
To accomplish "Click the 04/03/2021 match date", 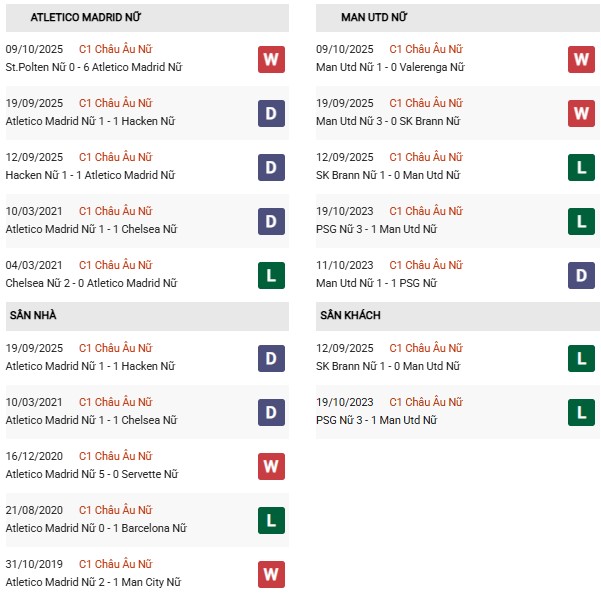I will tap(34, 265).
